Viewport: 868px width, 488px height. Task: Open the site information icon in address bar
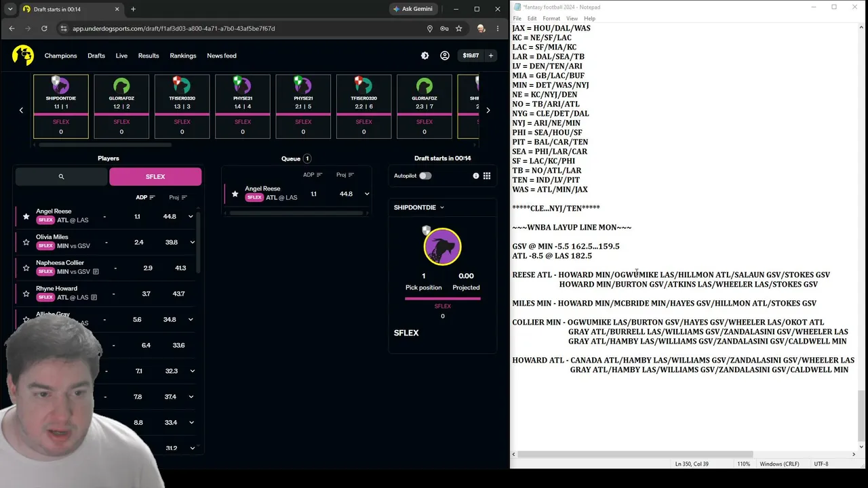coord(64,28)
